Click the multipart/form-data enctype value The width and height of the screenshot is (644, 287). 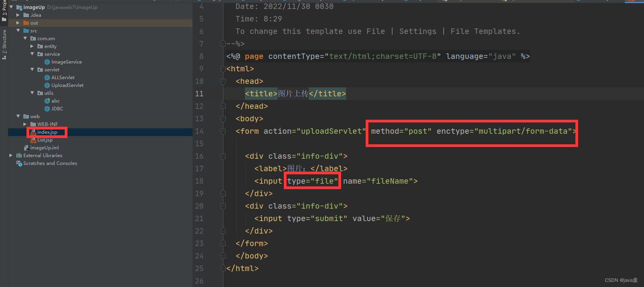[x=523, y=131]
